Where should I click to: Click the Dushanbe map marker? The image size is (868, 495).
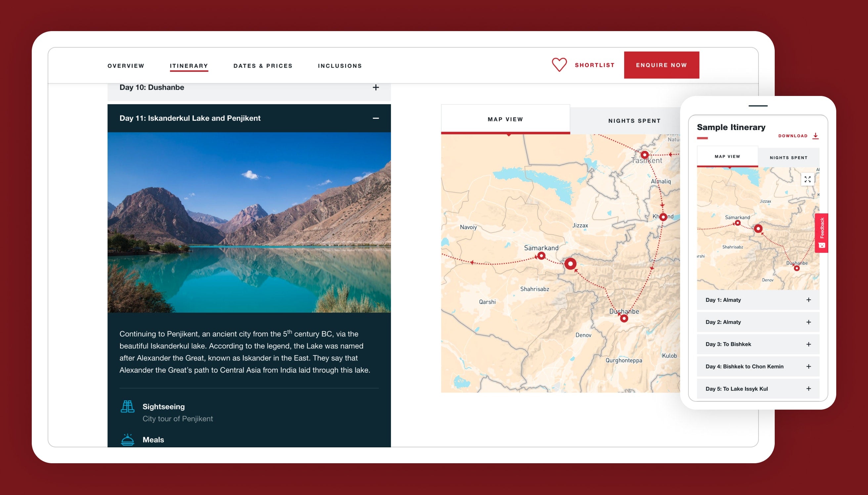tap(624, 319)
